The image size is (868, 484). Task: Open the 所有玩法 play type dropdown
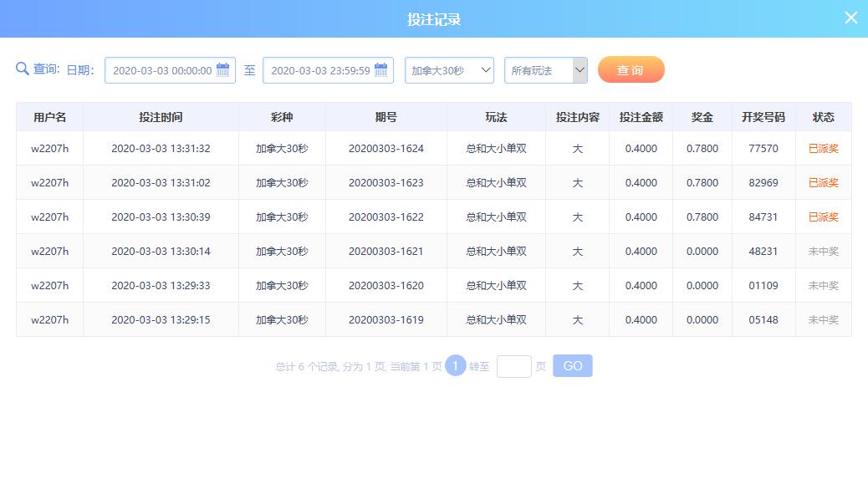tap(546, 70)
